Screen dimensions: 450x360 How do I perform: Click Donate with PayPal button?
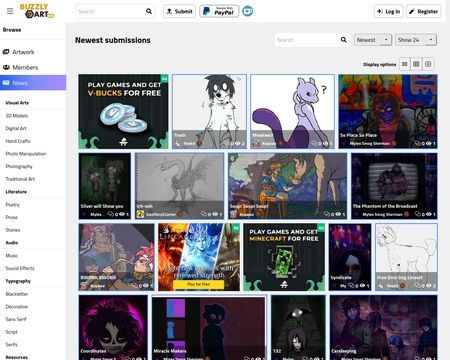219,11
